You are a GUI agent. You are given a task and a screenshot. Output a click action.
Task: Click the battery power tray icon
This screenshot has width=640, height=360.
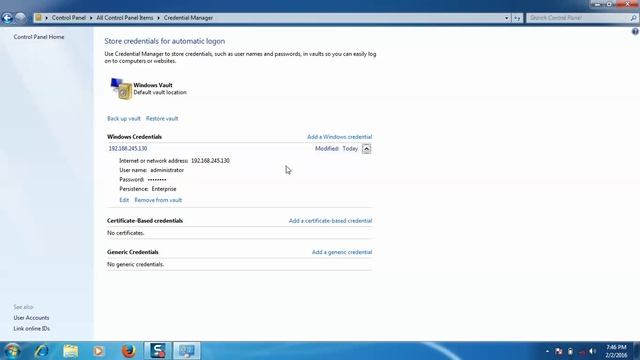point(570,351)
